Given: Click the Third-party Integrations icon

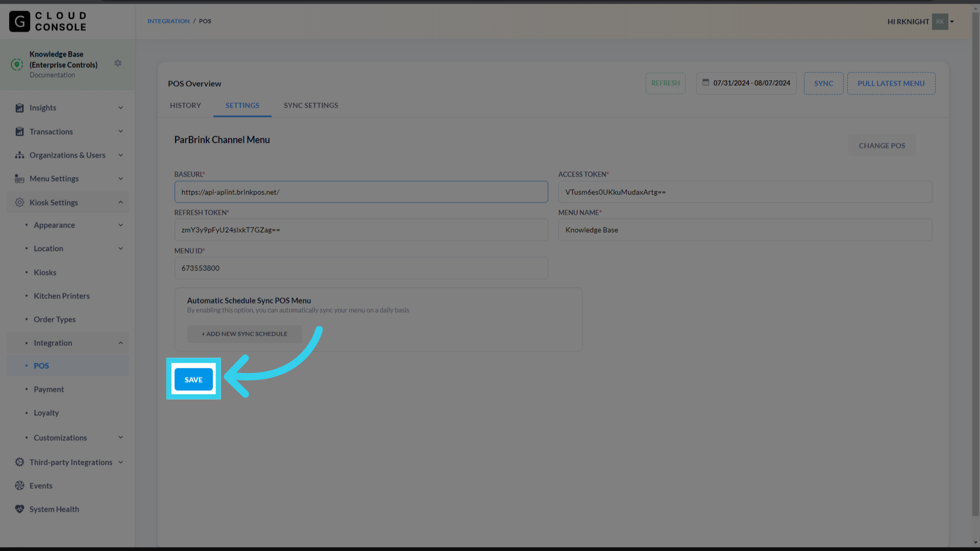Looking at the screenshot, I should coord(19,462).
